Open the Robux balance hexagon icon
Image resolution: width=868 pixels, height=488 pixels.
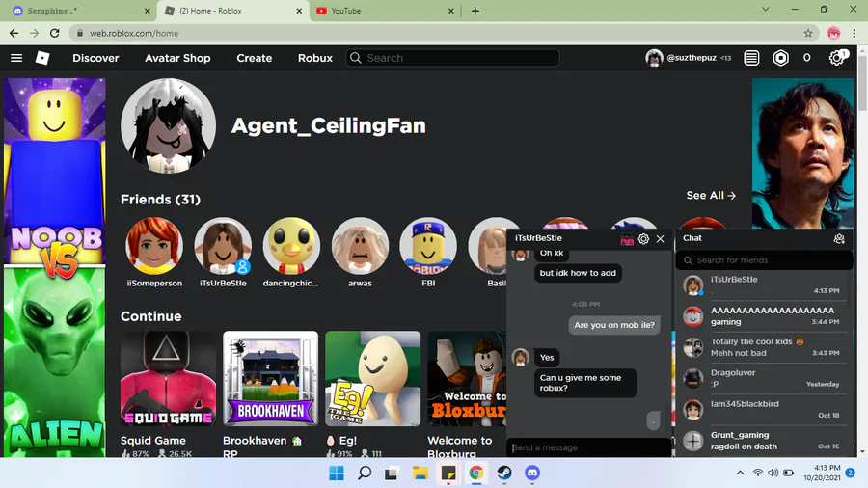(x=780, y=58)
